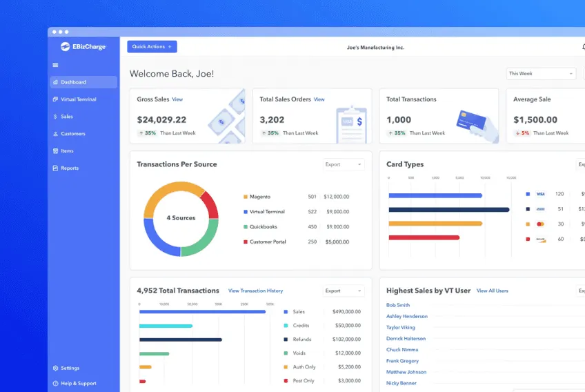Click the Refunds dark bar in chart
This screenshot has width=585, height=392.
[181, 340]
